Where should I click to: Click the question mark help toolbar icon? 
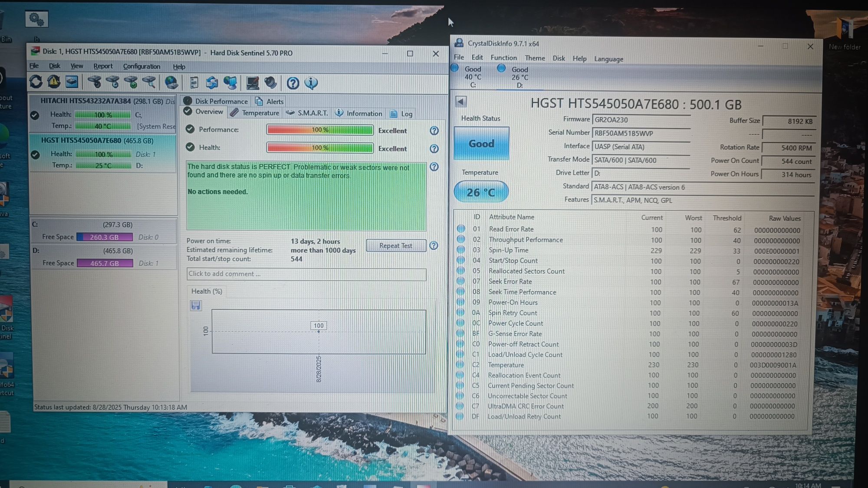293,83
